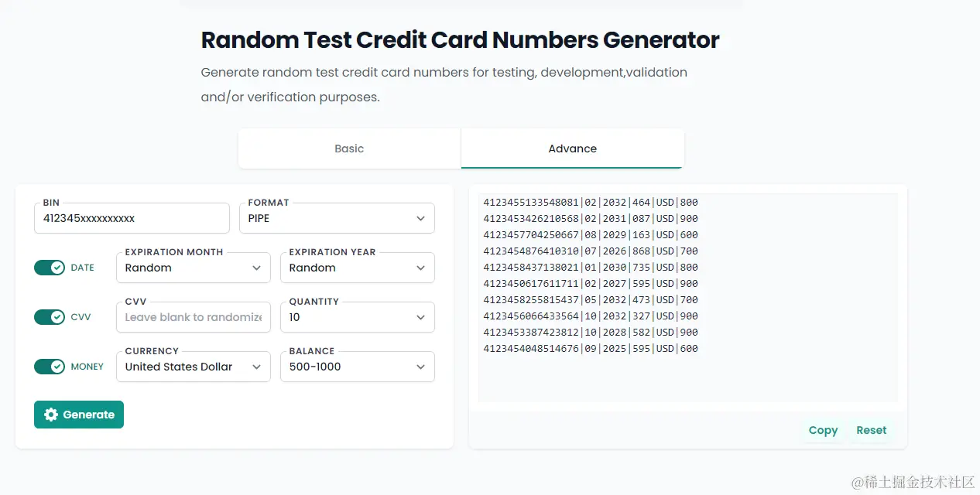The height and width of the screenshot is (495, 980).
Task: Open the 500-1000 balance dropdown
Action: pos(357,367)
